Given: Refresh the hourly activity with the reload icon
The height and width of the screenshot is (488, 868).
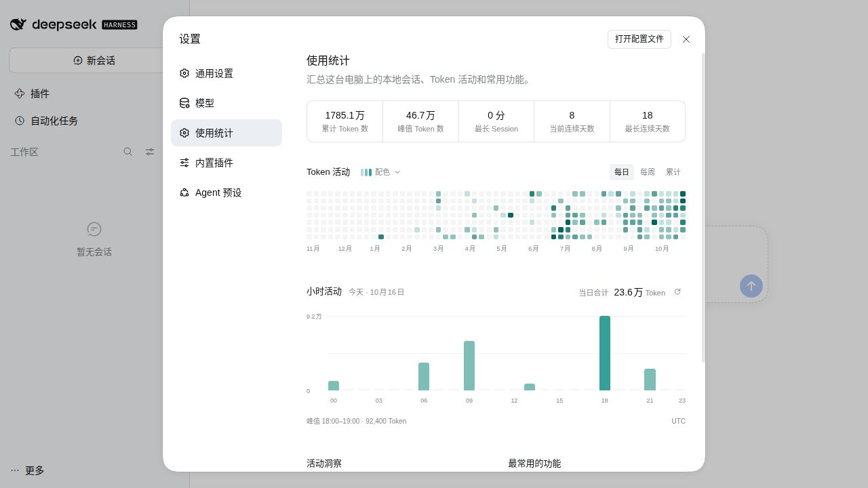Looking at the screenshot, I should (677, 292).
